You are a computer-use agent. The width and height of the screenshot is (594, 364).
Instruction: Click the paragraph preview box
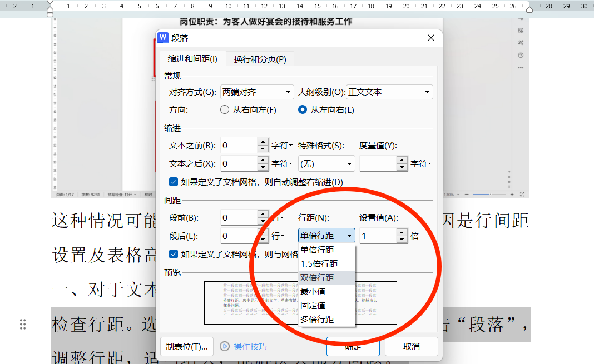pos(300,303)
